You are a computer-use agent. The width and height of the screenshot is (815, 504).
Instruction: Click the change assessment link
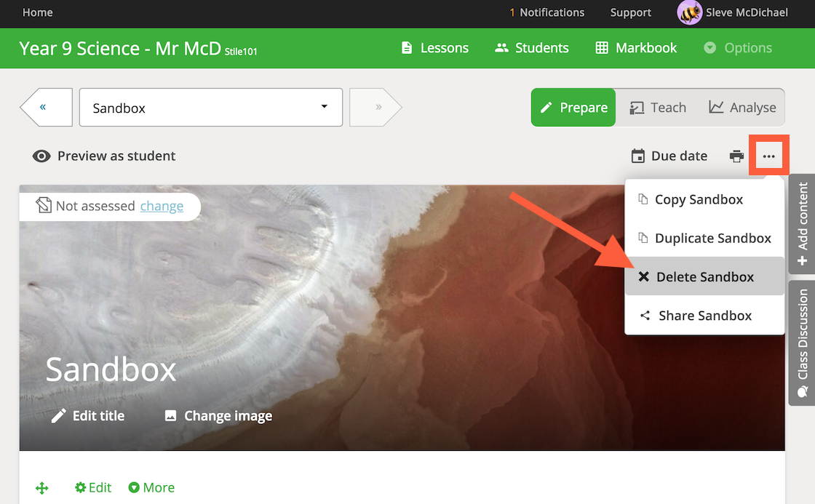click(162, 207)
